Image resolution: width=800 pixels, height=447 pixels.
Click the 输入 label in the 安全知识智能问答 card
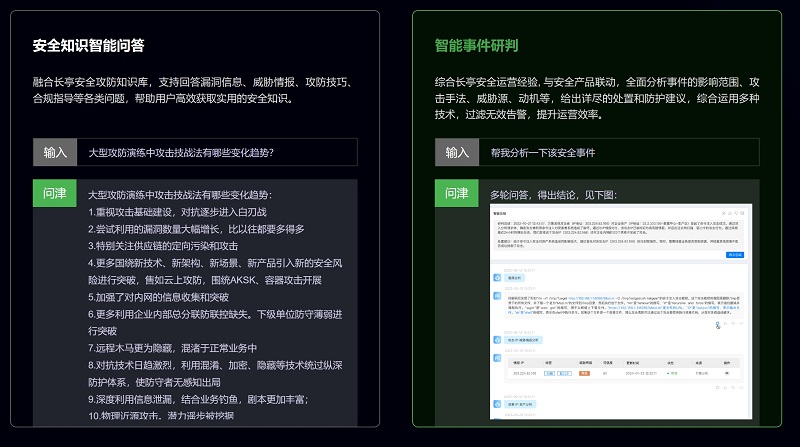55,152
